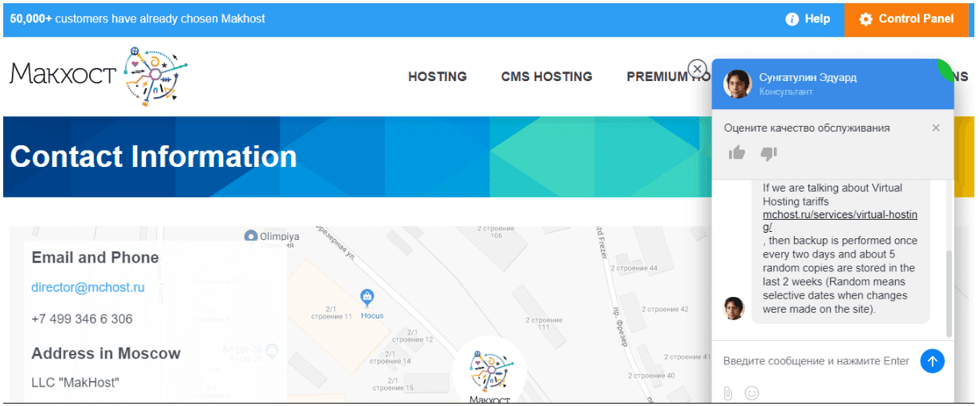The width and height of the screenshot is (980, 406).
Task: Click the 50,000+ customers banner text
Action: 137,18
